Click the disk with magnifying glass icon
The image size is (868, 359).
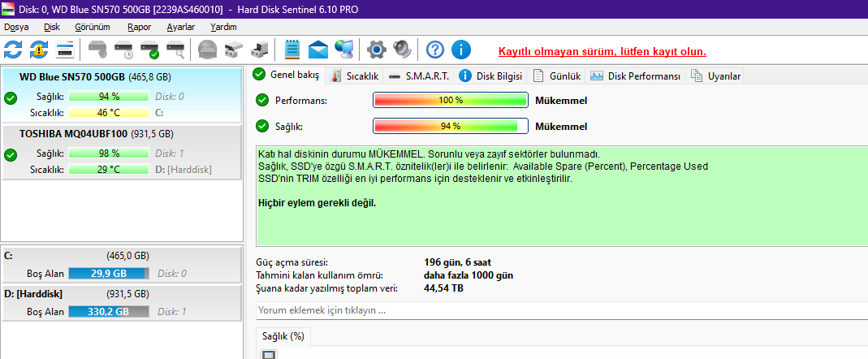175,50
